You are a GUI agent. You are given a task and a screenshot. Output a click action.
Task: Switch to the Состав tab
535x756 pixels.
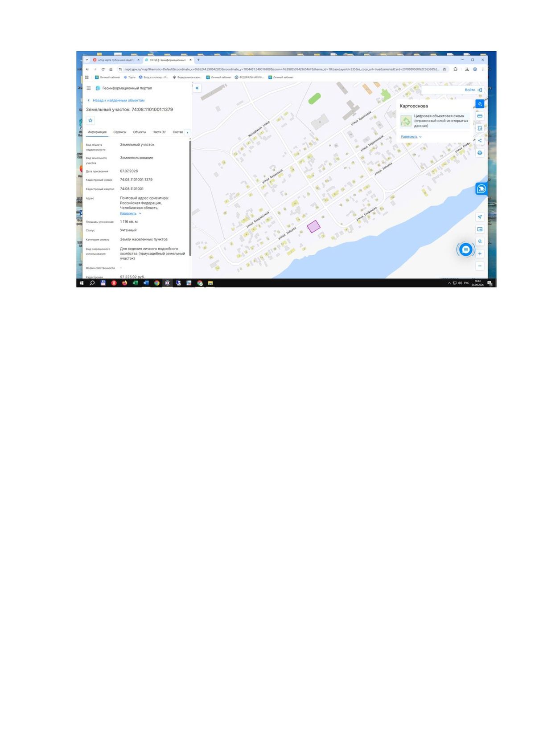[178, 132]
